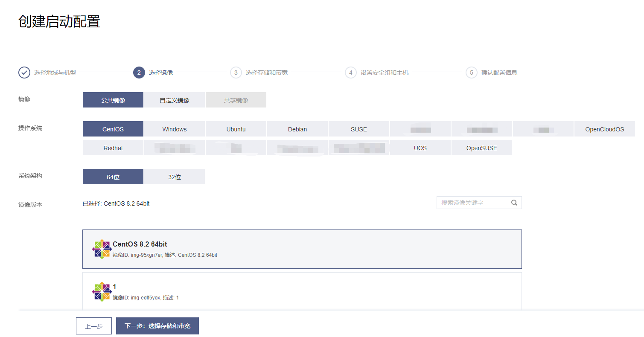This screenshot has height=337, width=644.
Task: Click step 4 circle 设置安全组和主机
Action: (x=350, y=73)
